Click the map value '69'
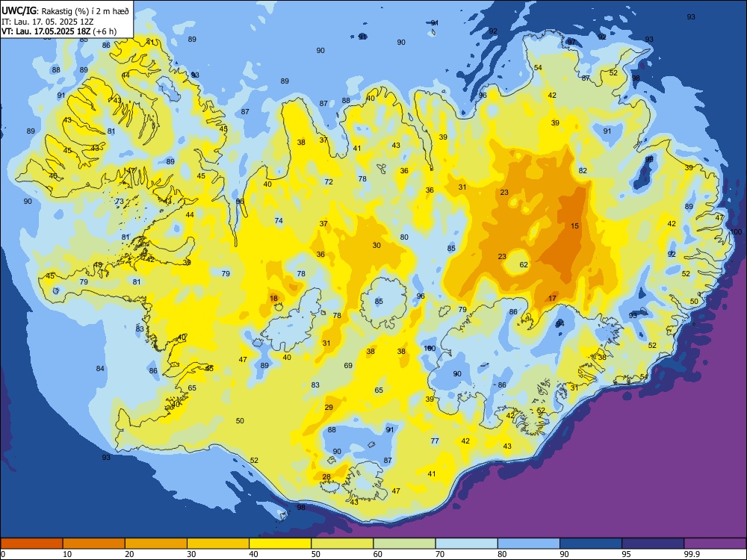 348,366
